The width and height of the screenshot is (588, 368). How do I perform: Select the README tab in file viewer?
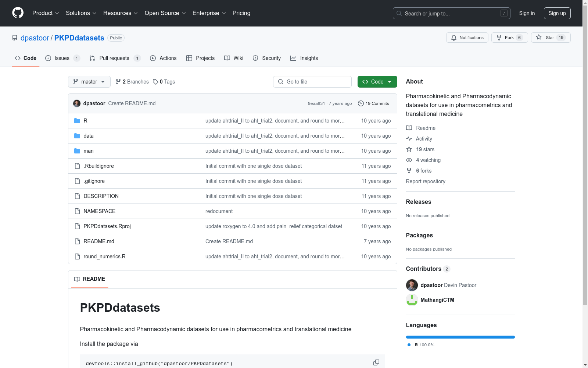[90, 279]
